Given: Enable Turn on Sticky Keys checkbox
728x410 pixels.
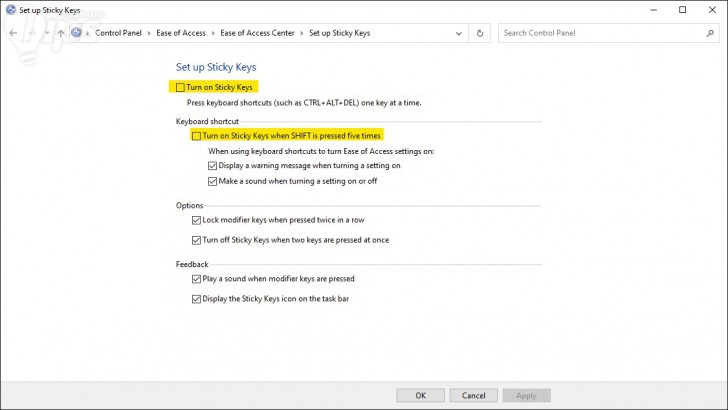Looking at the screenshot, I should [180, 87].
